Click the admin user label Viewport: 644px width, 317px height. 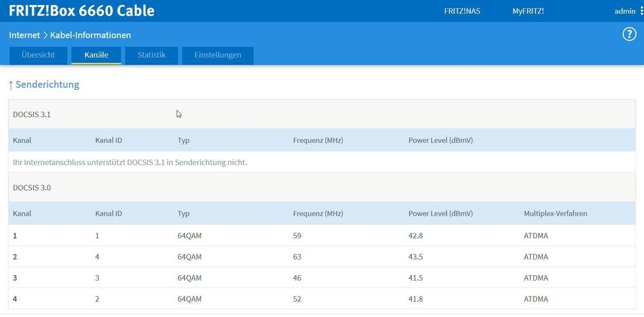(625, 11)
